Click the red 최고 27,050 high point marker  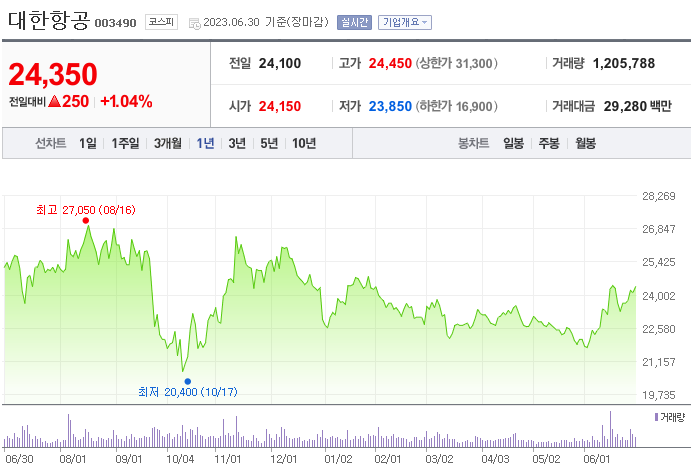click(x=85, y=220)
